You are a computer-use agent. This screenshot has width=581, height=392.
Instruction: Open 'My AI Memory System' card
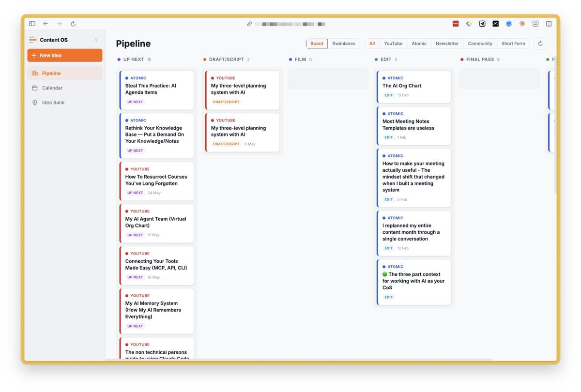pos(156,311)
